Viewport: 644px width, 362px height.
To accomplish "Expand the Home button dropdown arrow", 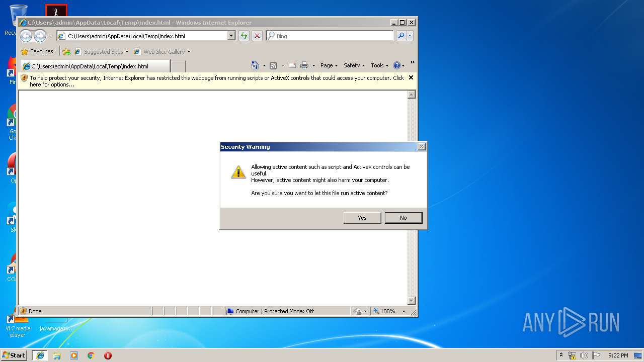I will [x=264, y=66].
